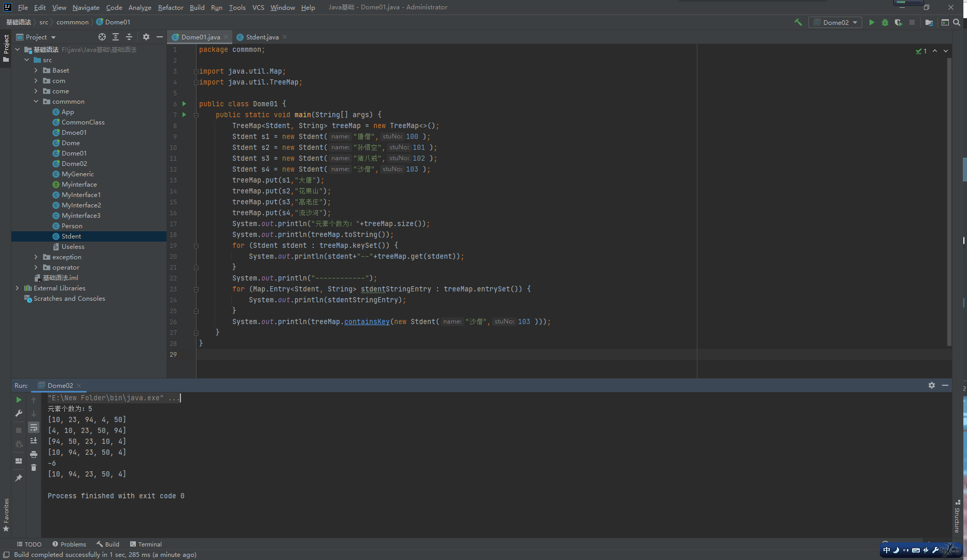Click Select Opened File target icon
Image resolution: width=967 pixels, height=560 pixels.
coord(102,37)
